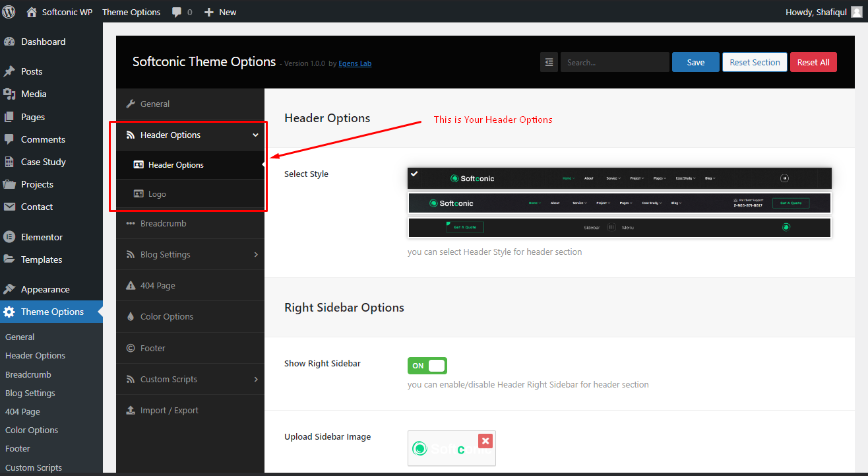Image resolution: width=868 pixels, height=476 pixels.
Task: Click the Contact envelope icon
Action: [9, 207]
